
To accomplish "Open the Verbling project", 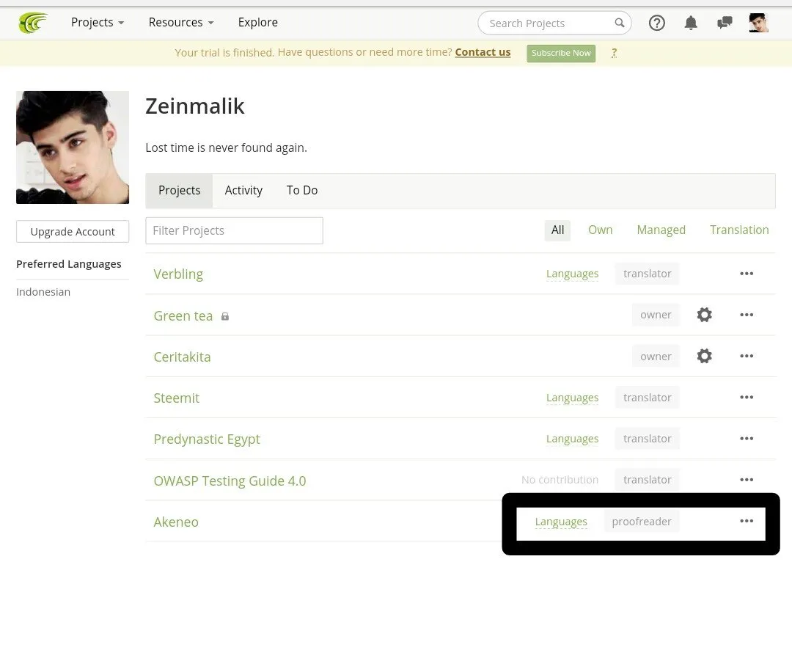I will (x=178, y=274).
